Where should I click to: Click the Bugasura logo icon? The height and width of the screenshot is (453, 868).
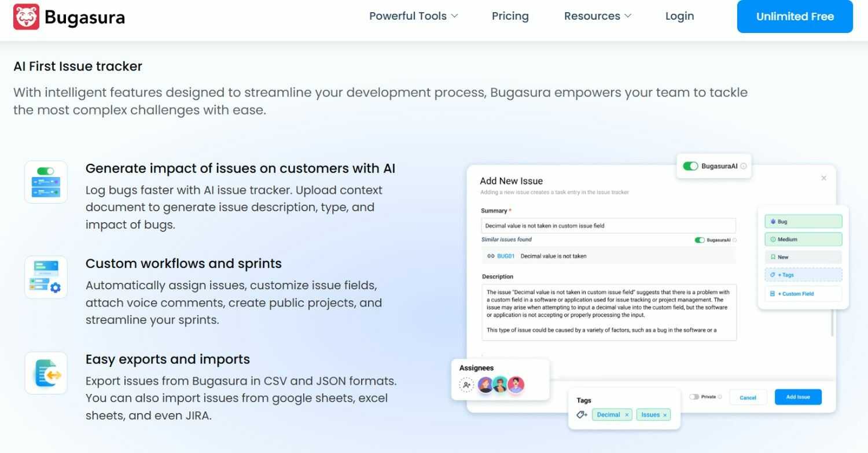pos(26,17)
